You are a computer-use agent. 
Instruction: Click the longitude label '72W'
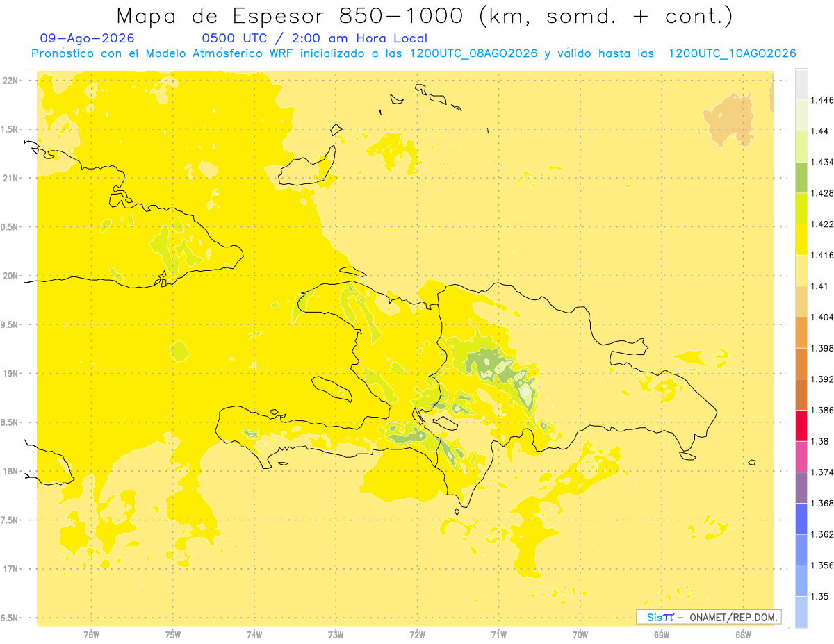(x=417, y=635)
